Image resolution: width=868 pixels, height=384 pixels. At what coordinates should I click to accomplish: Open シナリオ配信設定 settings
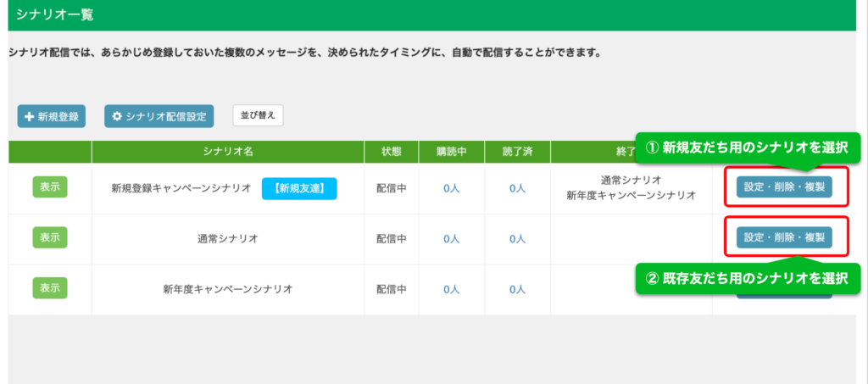(x=159, y=116)
